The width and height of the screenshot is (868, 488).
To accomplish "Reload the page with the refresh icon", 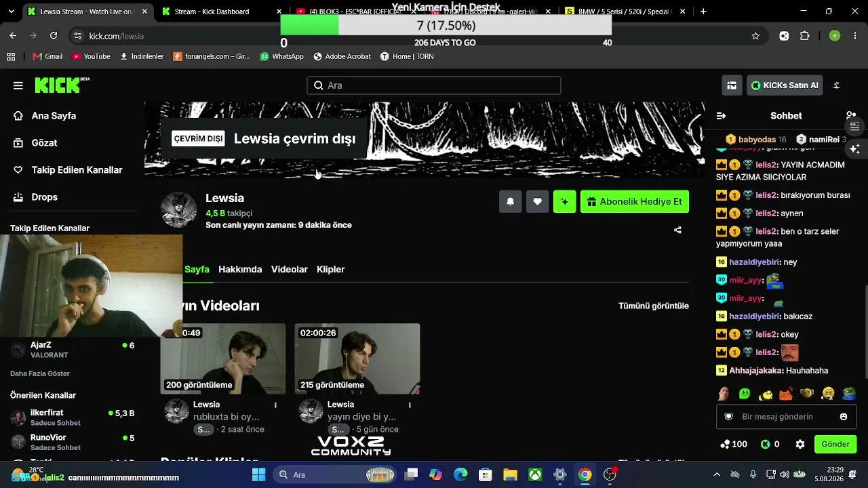I will (54, 36).
